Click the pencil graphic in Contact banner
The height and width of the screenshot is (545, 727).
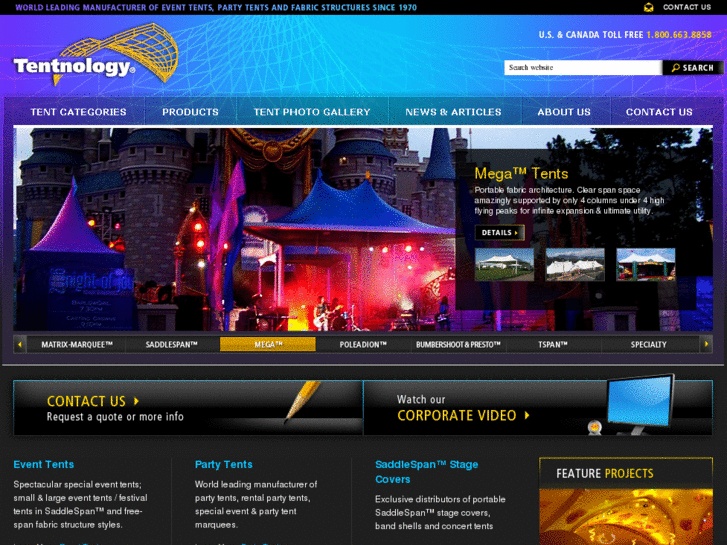(302, 402)
